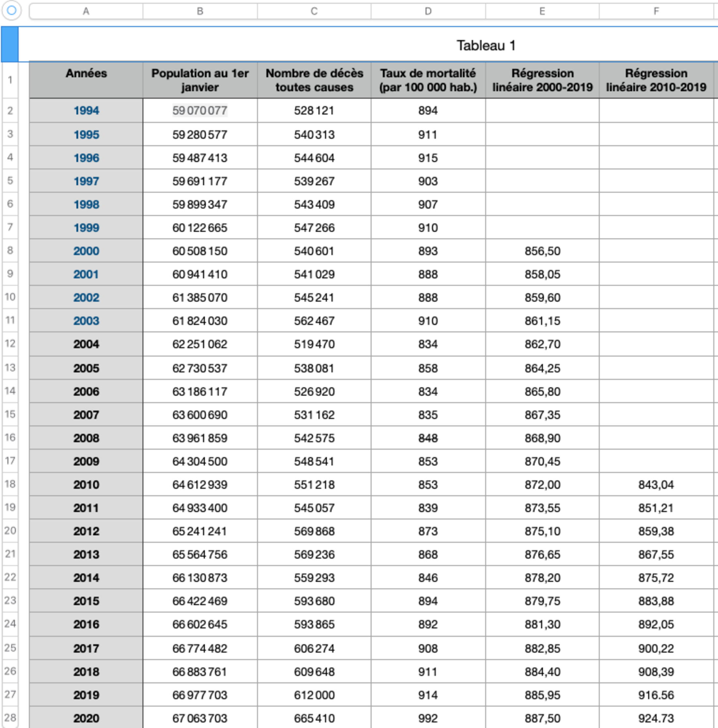
Task: Click Population au 1er janvier header cell
Action: coord(200,80)
